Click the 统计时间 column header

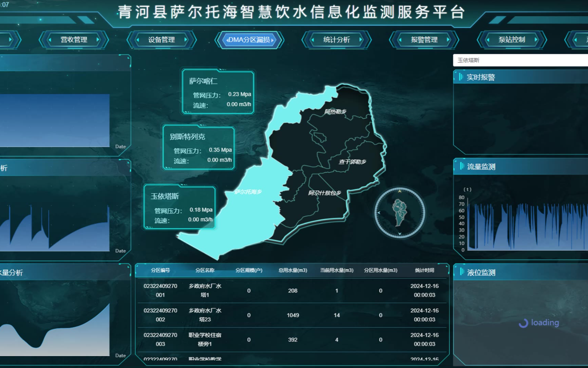424,270
